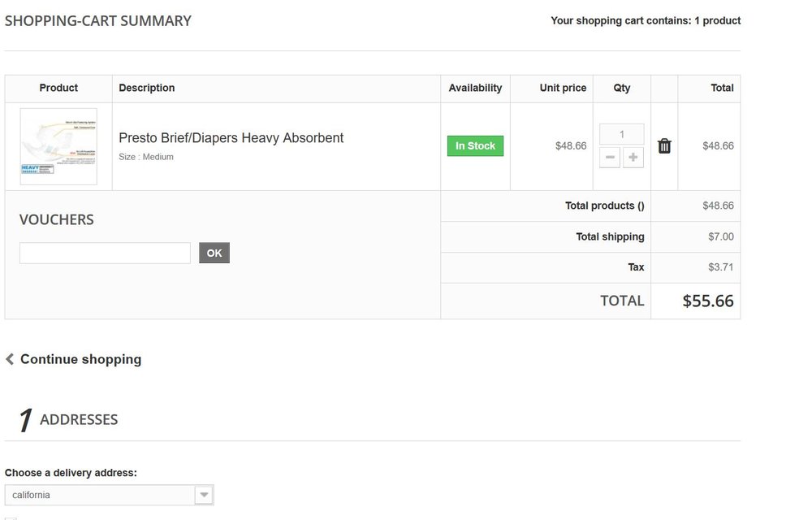Open the Presto Brief/Diapers Heavy Absorbent link
This screenshot has height=520, width=812.
point(231,138)
